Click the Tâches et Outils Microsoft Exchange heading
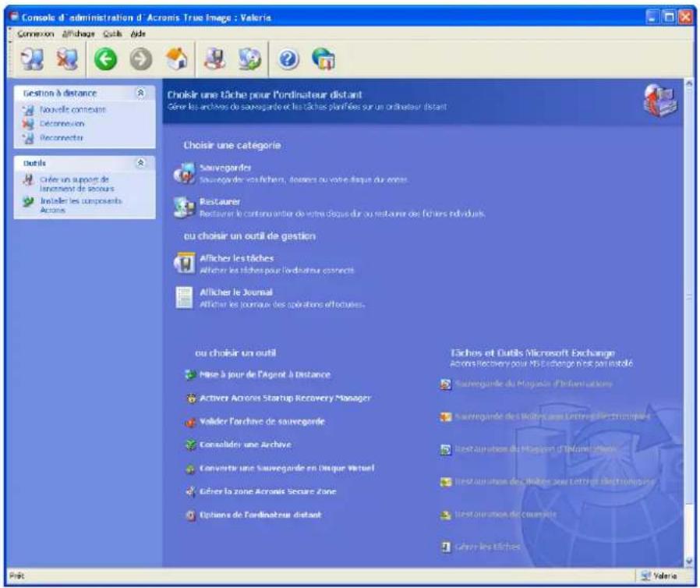The height and width of the screenshot is (588, 700). tap(532, 352)
